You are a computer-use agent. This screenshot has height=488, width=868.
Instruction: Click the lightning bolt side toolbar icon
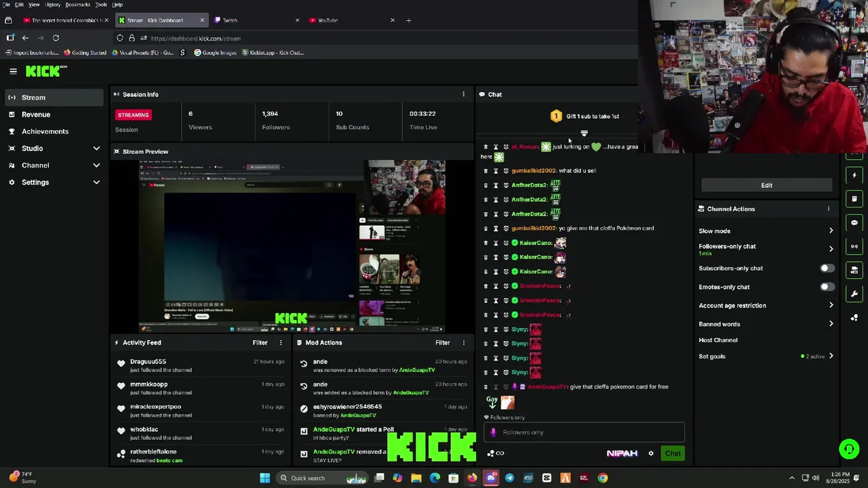tap(854, 176)
